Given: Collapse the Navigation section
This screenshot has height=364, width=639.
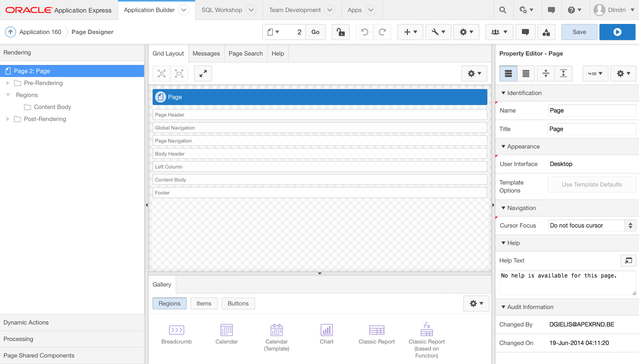Looking at the screenshot, I should tap(503, 208).
